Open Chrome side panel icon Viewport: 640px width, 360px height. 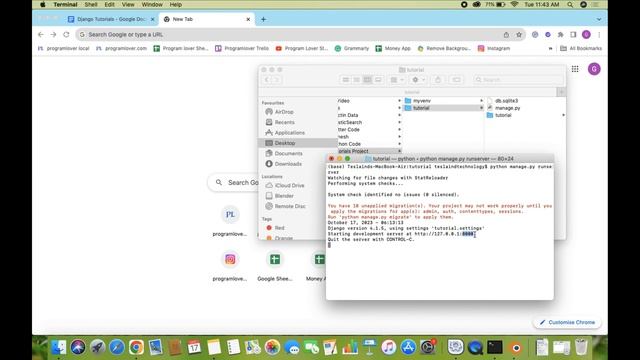[x=573, y=35]
